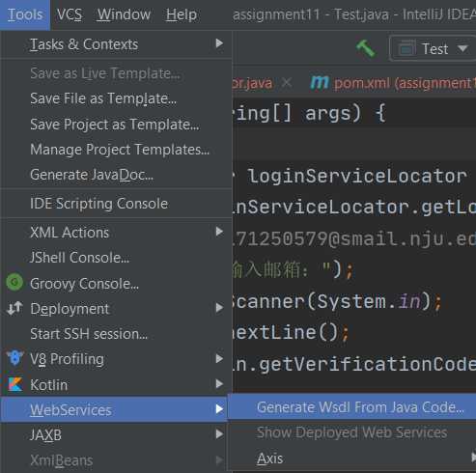The height and width of the screenshot is (473, 476).
Task: Open the VCS menu
Action: click(x=70, y=14)
